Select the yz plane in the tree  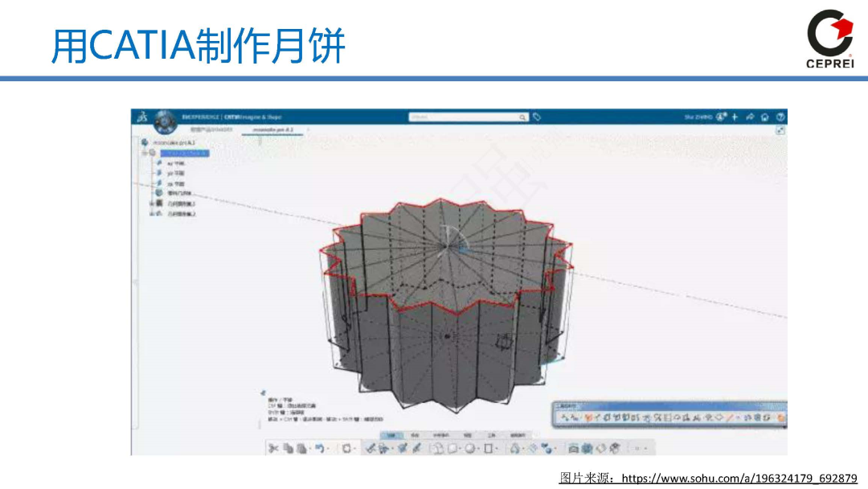[175, 174]
